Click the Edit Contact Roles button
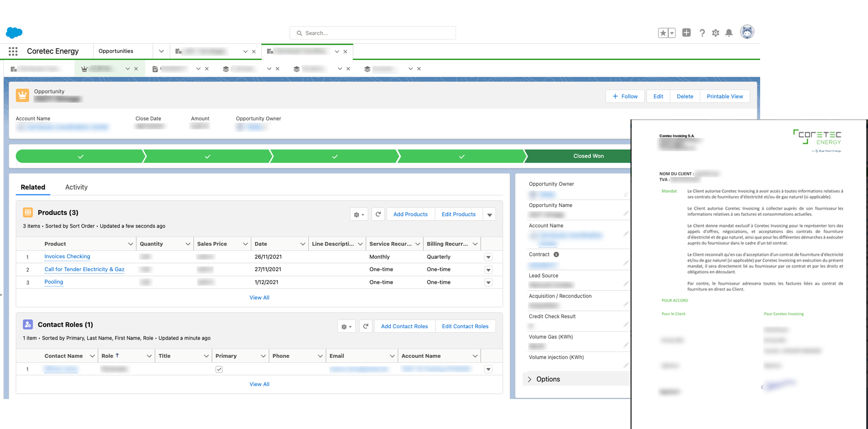Screen dimensions: 868x429 (x=465, y=326)
